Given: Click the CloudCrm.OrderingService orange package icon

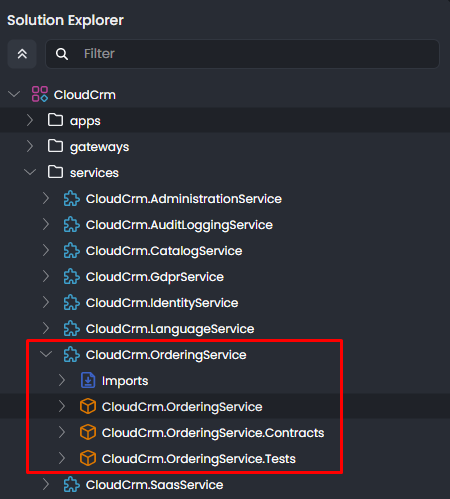Looking at the screenshot, I should click(88, 406).
